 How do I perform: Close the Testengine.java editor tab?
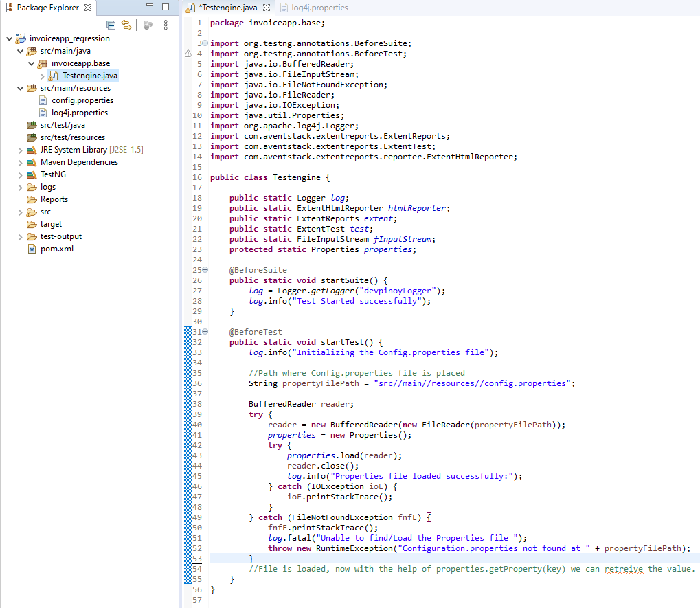click(x=267, y=8)
